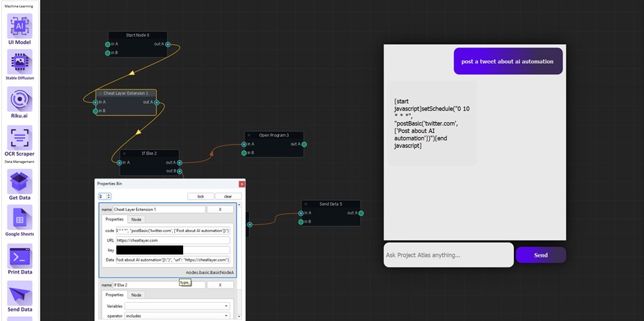
Task: Select the Send Data 5 node title
Action: [331, 204]
